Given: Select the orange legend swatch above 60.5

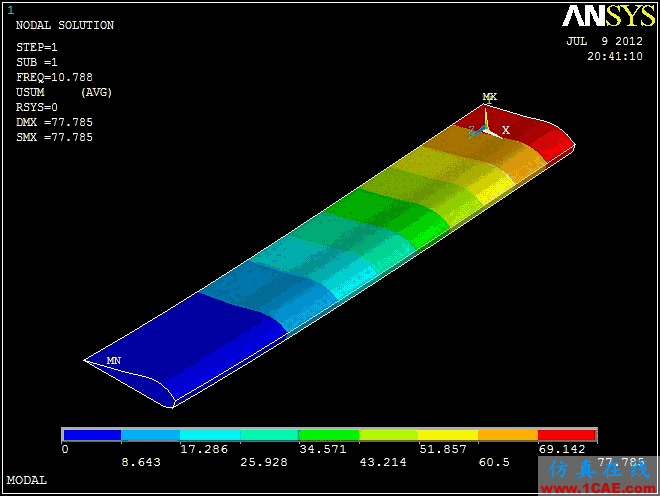Looking at the screenshot, I should 508,435.
